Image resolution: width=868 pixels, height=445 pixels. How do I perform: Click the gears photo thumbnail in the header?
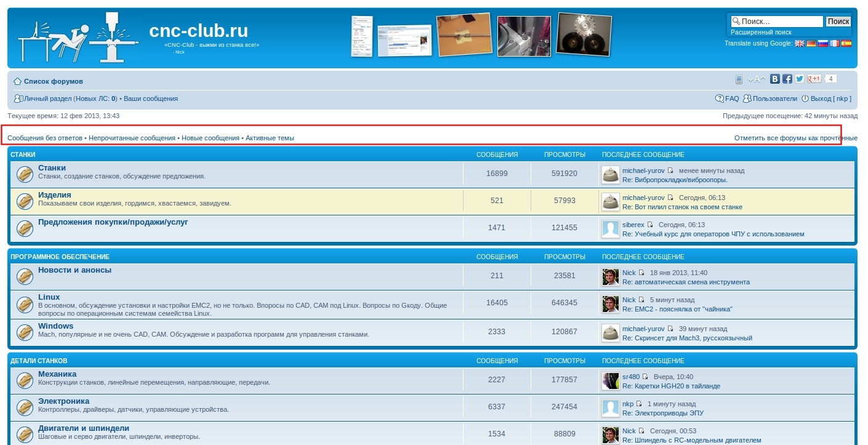[x=584, y=34]
